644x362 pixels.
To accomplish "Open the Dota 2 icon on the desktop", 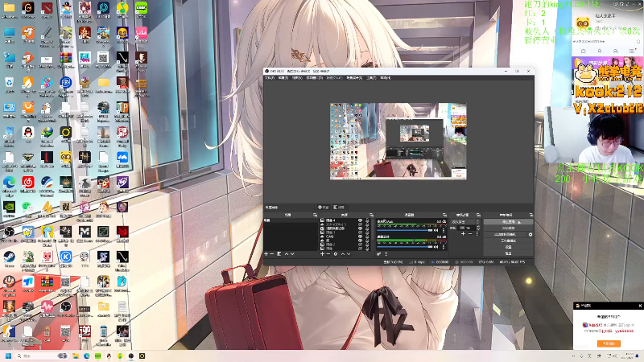I will (x=47, y=8).
